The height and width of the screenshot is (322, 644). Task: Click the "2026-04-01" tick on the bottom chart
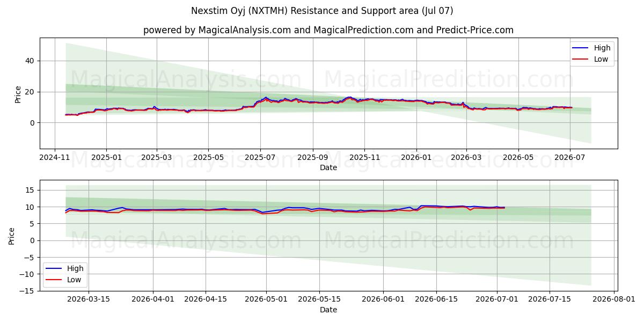click(153, 299)
